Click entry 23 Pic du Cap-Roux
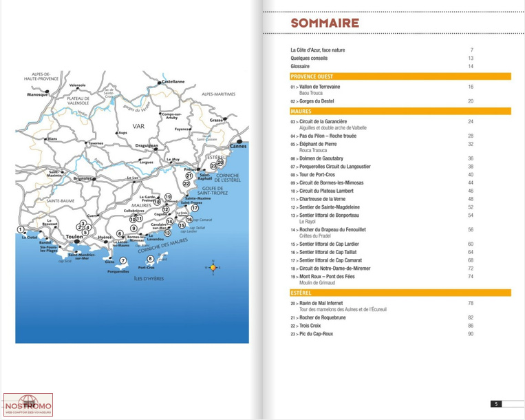The width and height of the screenshot is (525, 420). 312,334
